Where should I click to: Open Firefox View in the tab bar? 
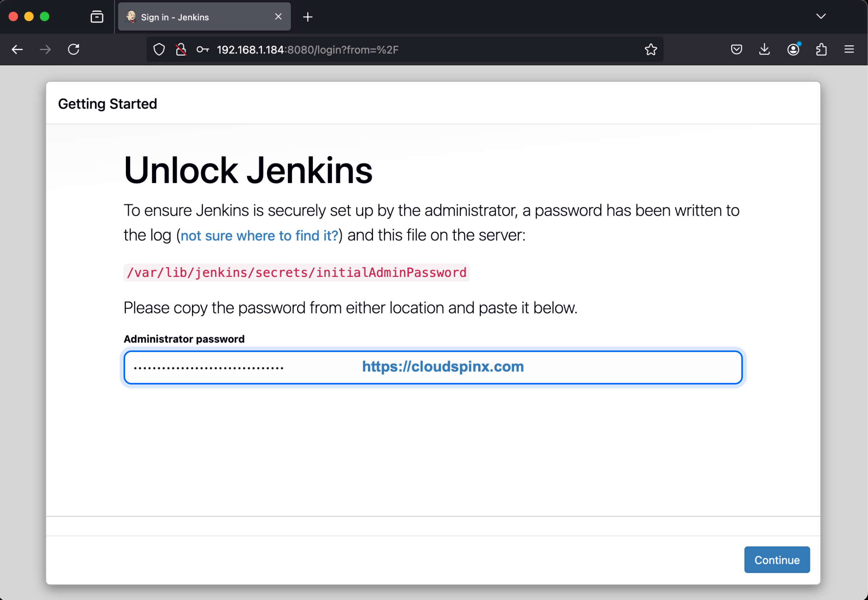(96, 17)
